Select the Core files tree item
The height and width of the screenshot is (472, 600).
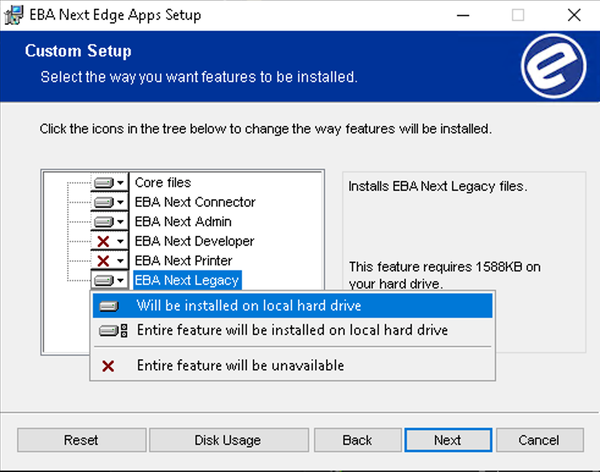[x=163, y=183]
